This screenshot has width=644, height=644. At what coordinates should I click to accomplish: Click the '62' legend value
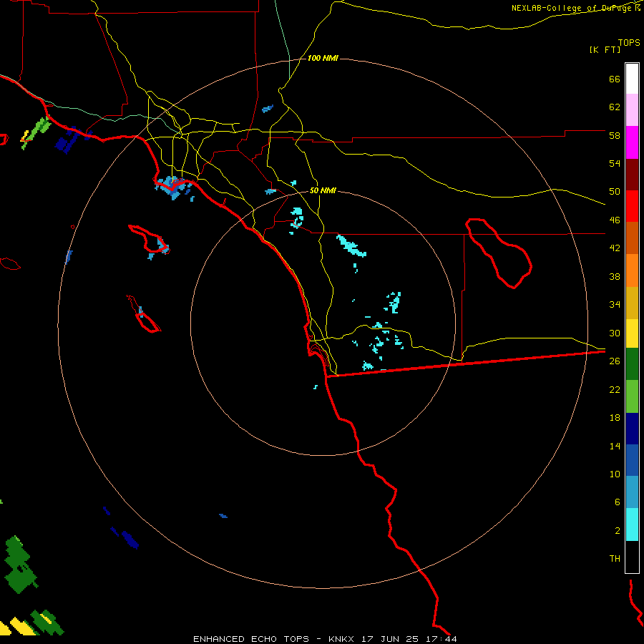point(615,107)
